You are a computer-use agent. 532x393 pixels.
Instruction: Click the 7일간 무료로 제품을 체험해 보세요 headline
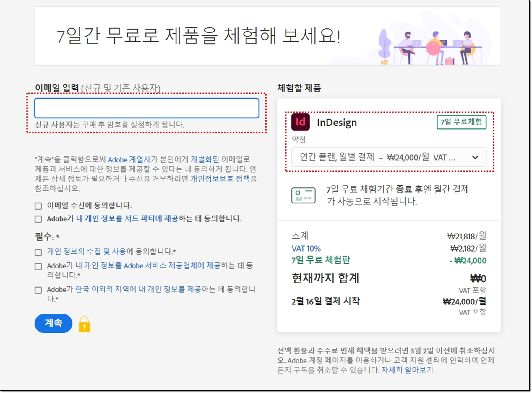click(x=199, y=36)
